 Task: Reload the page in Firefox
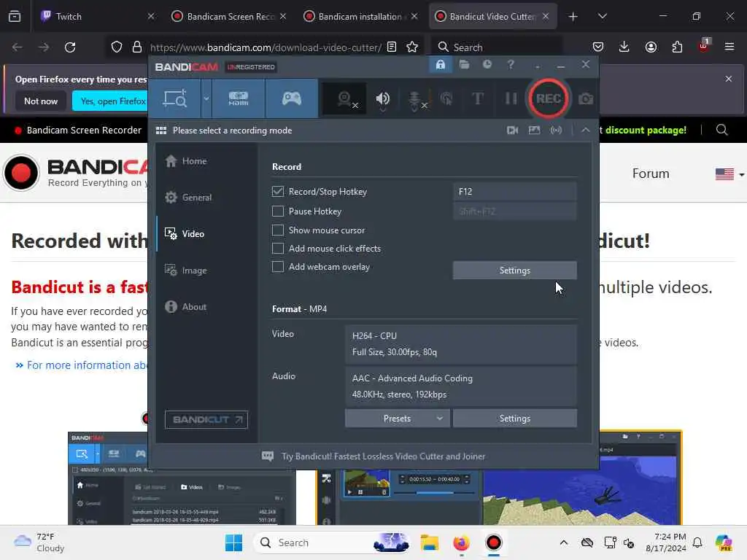70,47
